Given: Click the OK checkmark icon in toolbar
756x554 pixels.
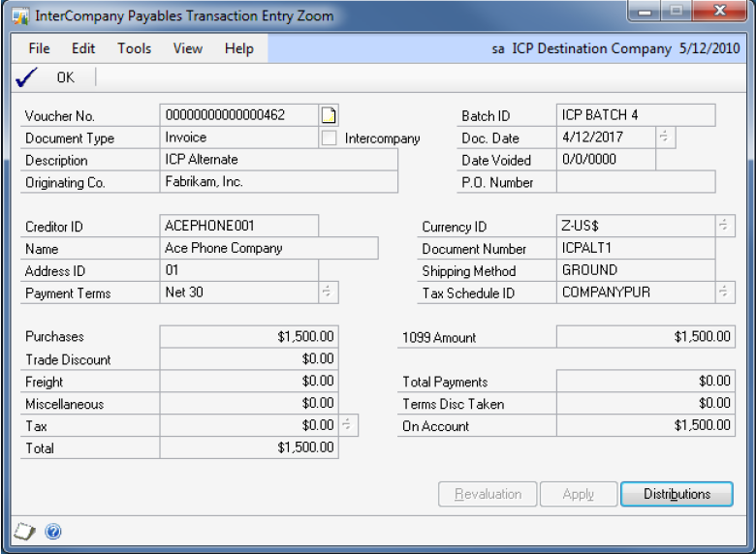Looking at the screenshot, I should 26,78.
